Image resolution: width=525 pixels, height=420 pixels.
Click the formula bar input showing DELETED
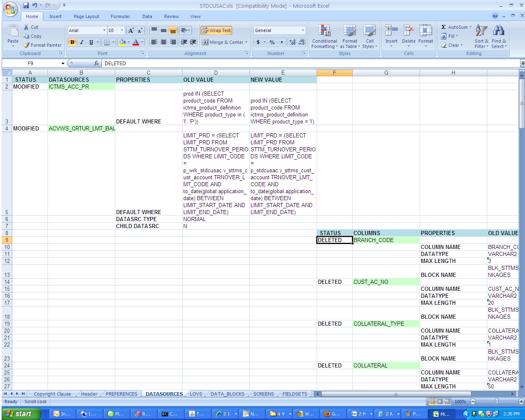(x=311, y=63)
